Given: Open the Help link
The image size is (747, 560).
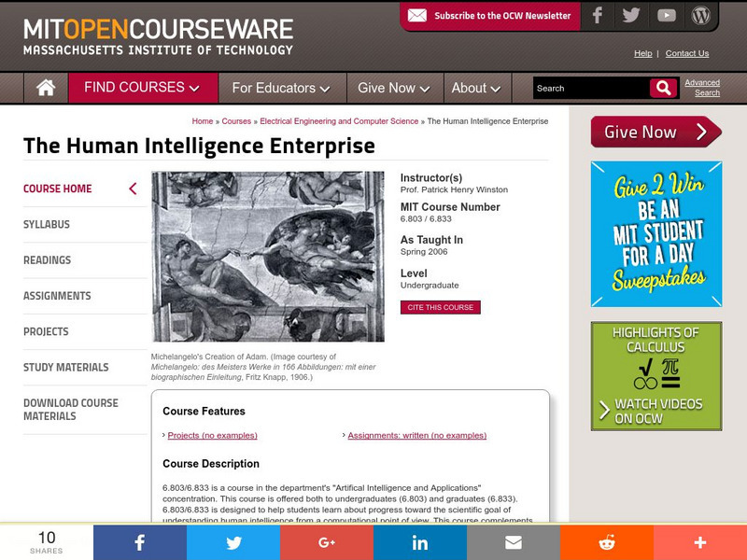Looking at the screenshot, I should tap(642, 53).
